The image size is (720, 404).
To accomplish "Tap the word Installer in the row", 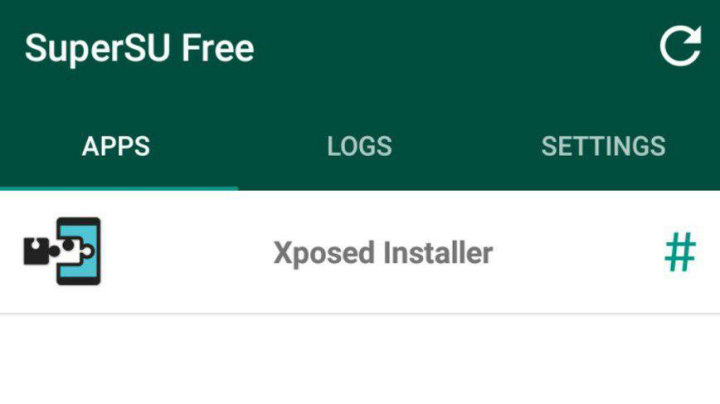I will [438, 252].
